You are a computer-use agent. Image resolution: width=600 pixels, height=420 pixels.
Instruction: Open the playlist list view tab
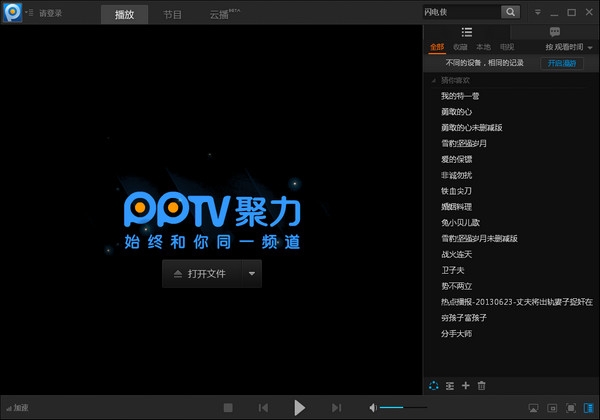point(466,32)
